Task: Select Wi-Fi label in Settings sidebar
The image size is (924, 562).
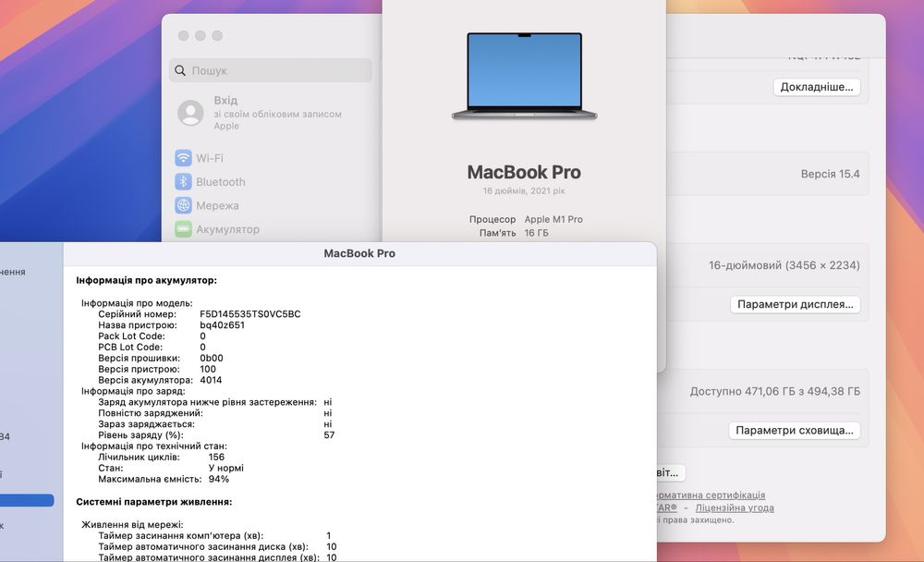Action: [x=210, y=158]
